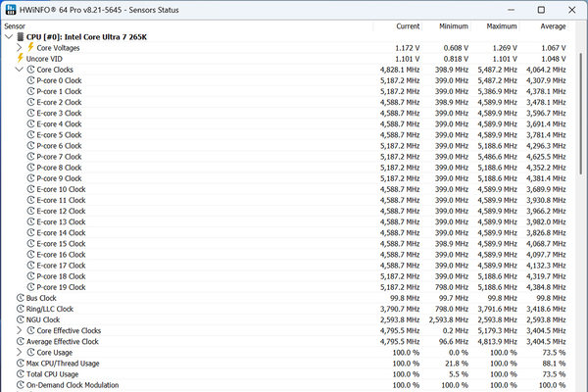Click the clock icon for E-core 10 Clock
The height and width of the screenshot is (392, 588).
(x=30, y=189)
